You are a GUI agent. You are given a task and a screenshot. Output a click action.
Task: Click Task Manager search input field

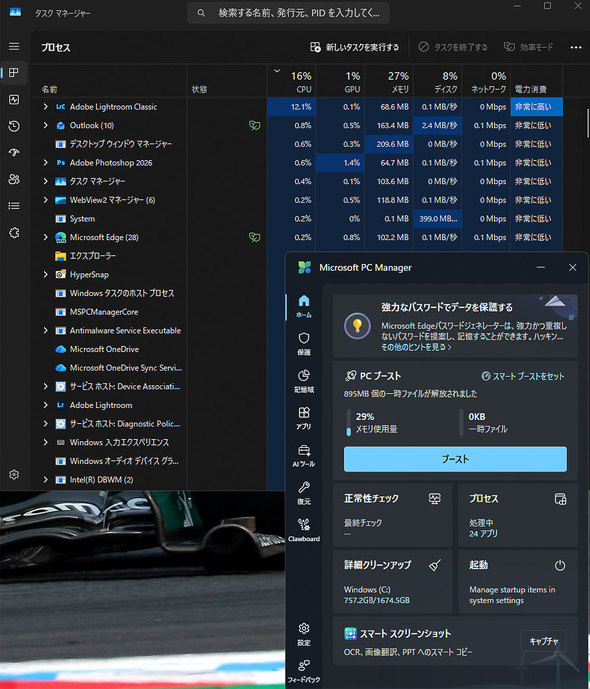(288, 13)
